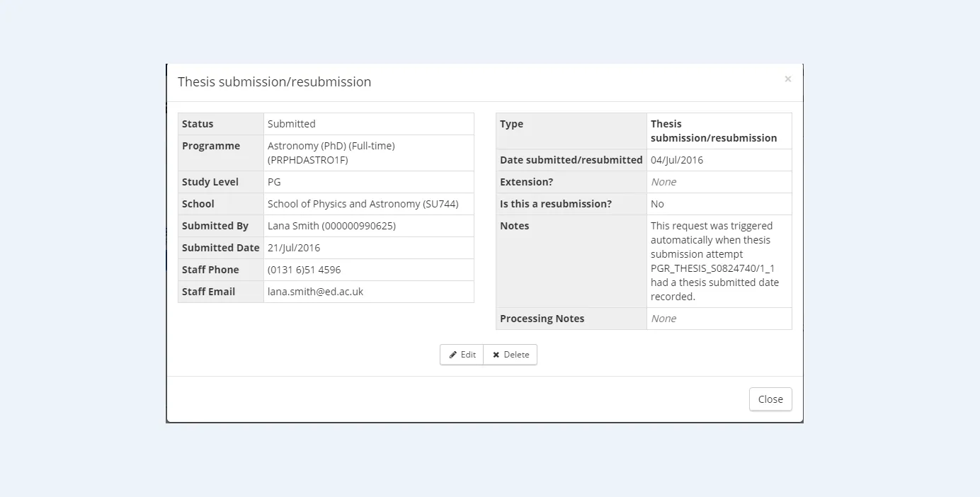Image resolution: width=980 pixels, height=497 pixels.
Task: Click the Extension? 'None' value
Action: click(663, 182)
